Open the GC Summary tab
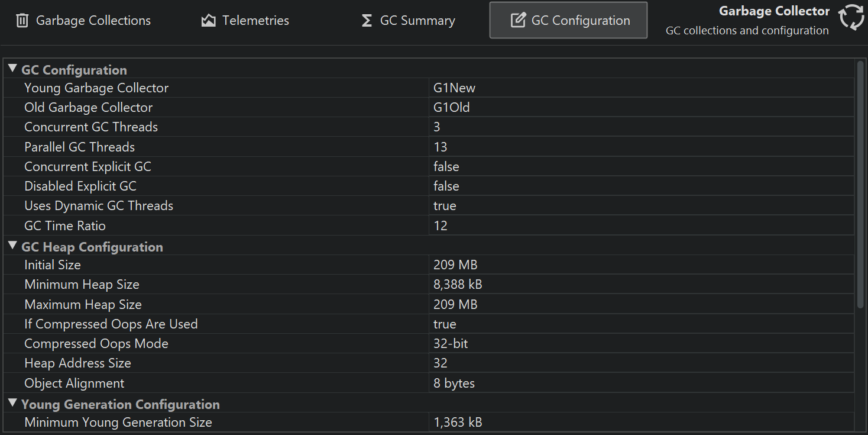The height and width of the screenshot is (435, 868). (417, 21)
